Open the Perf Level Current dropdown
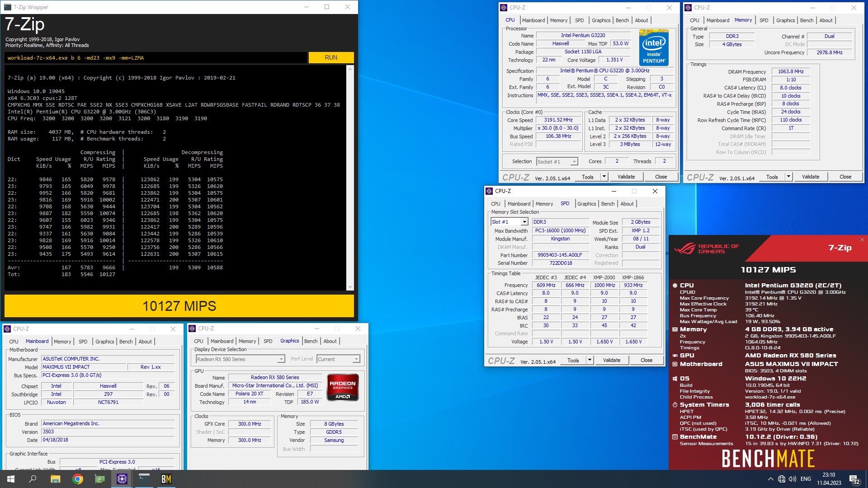The height and width of the screenshot is (488, 868). pos(338,359)
